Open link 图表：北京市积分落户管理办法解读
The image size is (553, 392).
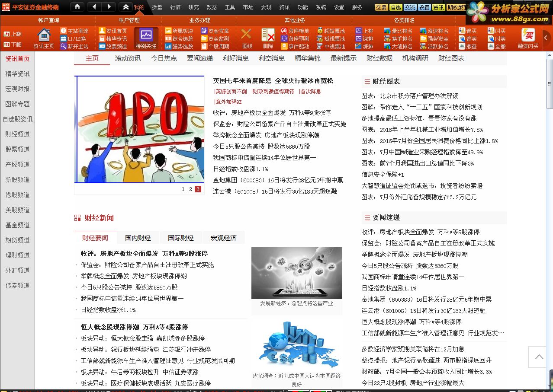(x=410, y=96)
